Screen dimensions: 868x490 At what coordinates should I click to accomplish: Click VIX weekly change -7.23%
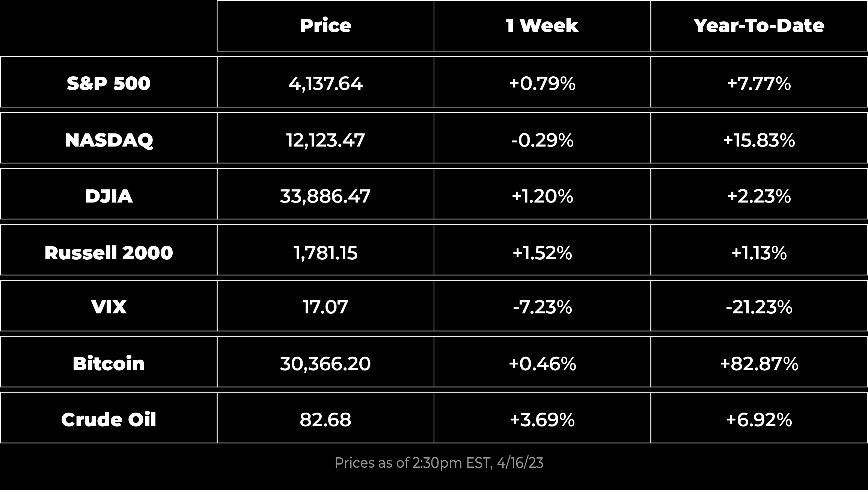pos(542,307)
